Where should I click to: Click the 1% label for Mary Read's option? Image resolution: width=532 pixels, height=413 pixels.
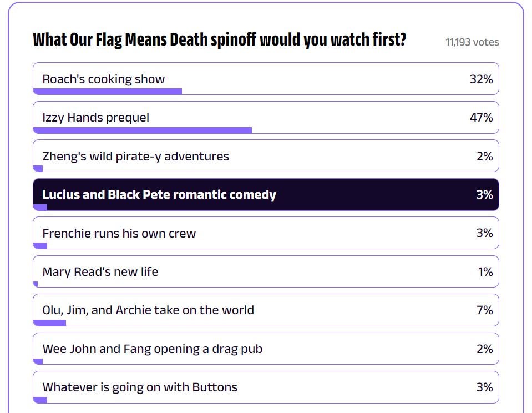click(x=485, y=271)
